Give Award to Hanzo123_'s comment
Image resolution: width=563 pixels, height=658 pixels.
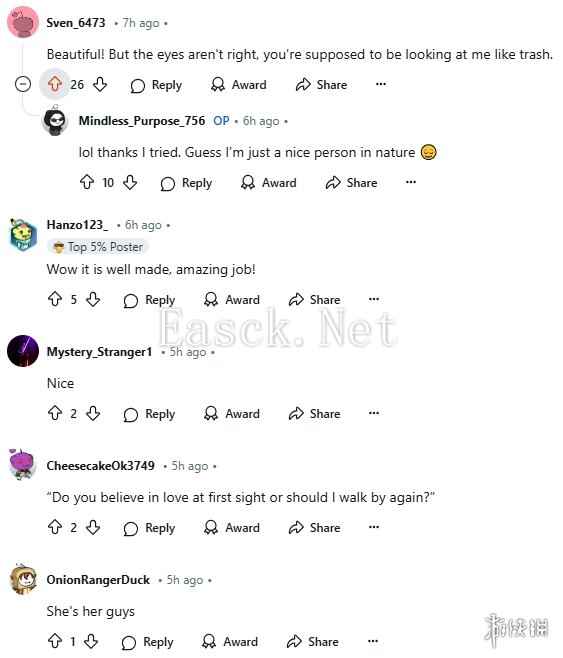tap(232, 300)
